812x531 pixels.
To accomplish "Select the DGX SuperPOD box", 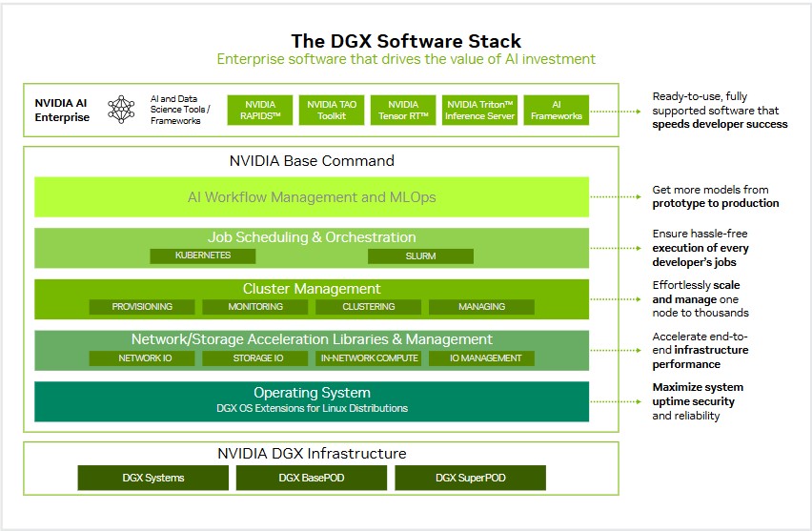I will pos(470,478).
